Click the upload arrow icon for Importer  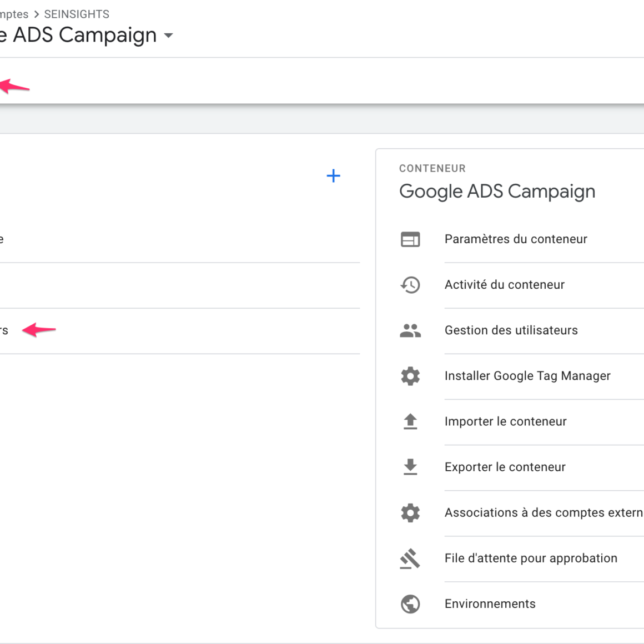tap(410, 422)
